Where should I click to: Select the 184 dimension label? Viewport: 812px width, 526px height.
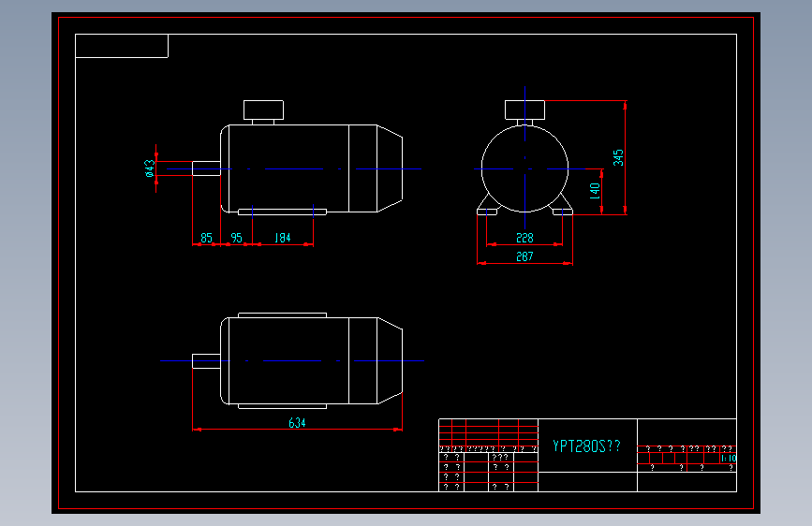click(x=282, y=238)
